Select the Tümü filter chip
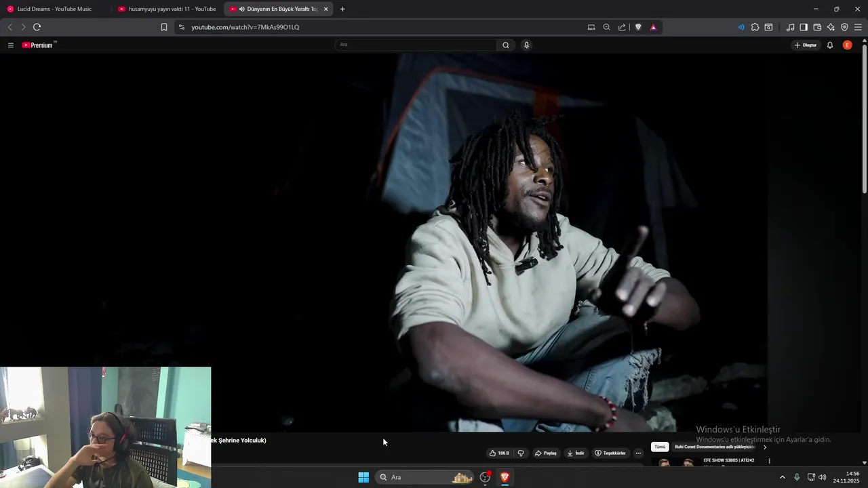This screenshot has height=488, width=868. [660, 447]
